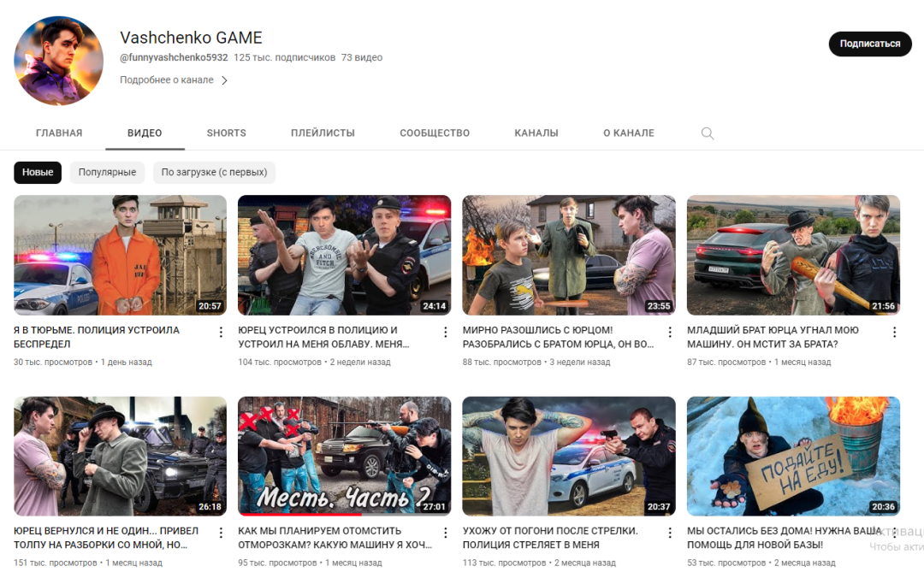Open options menu for Месть Часть 2 video
The width and height of the screenshot is (924, 572).
click(x=445, y=533)
